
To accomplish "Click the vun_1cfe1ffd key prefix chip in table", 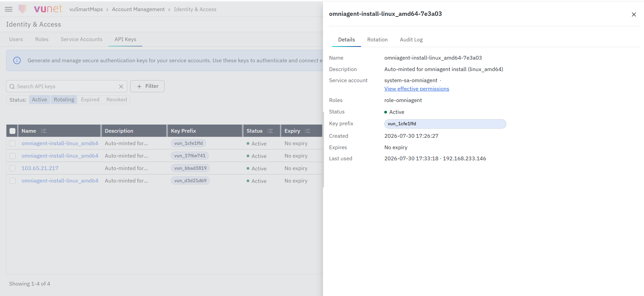I will (188, 143).
